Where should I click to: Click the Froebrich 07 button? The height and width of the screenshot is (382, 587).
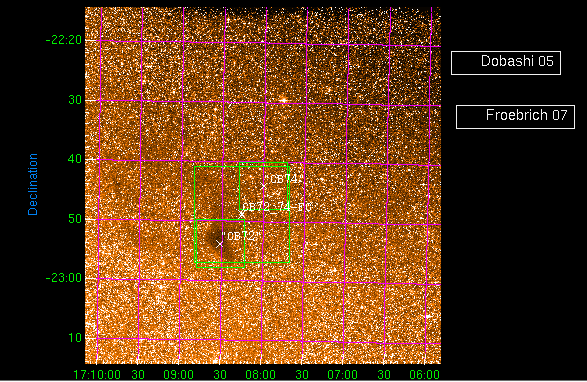pos(515,117)
